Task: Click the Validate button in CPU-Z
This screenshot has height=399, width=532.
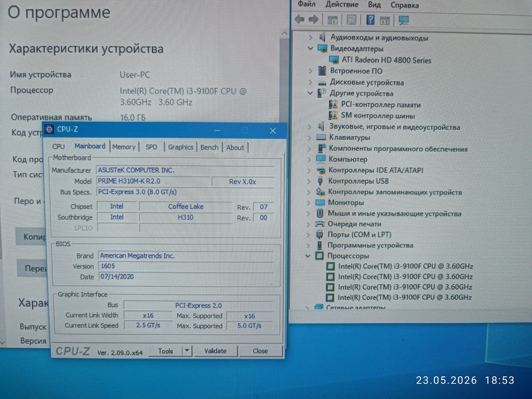Action: point(216,351)
